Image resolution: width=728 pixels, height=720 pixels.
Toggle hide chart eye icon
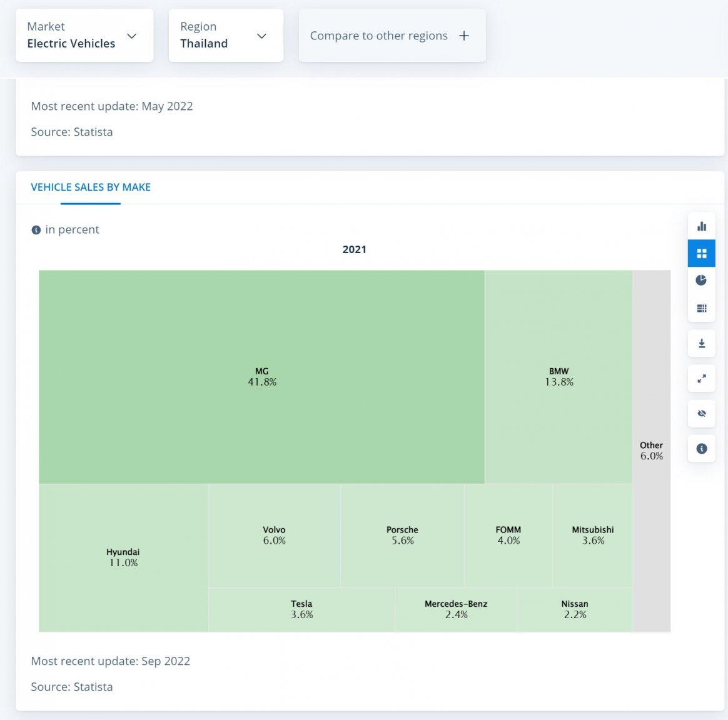(x=701, y=413)
